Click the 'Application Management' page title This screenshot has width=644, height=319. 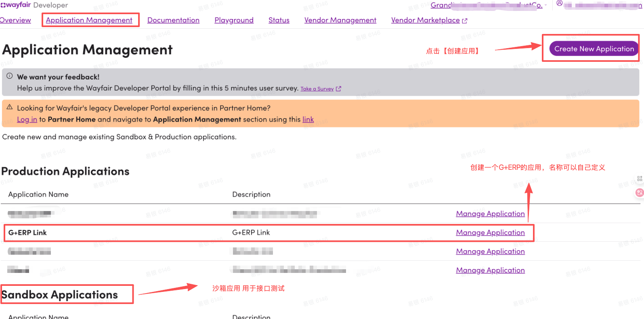pyautogui.click(x=88, y=50)
